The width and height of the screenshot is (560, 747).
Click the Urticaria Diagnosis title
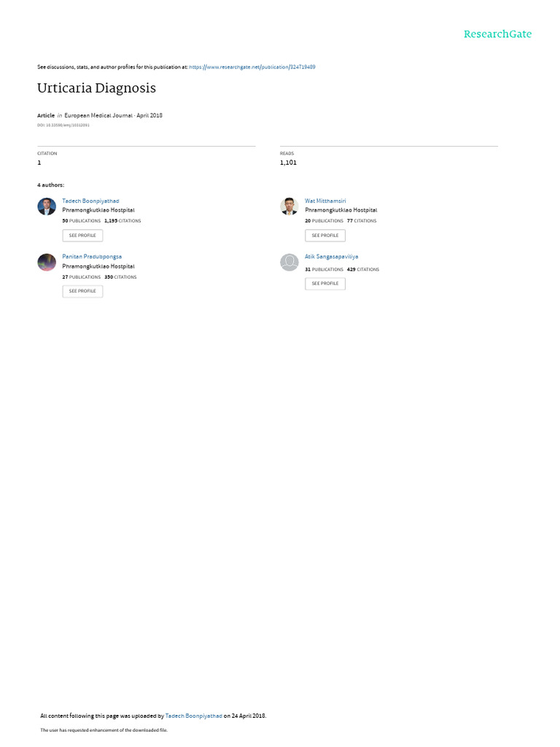click(x=97, y=88)
